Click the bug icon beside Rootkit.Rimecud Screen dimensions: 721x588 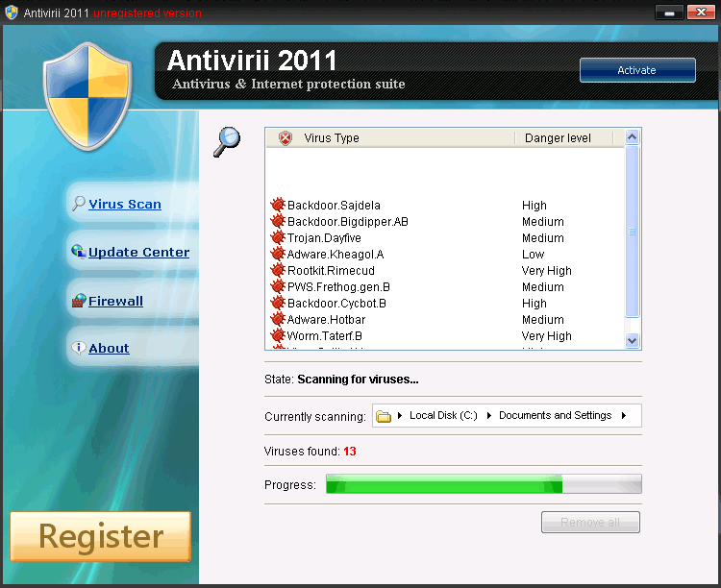(x=278, y=270)
